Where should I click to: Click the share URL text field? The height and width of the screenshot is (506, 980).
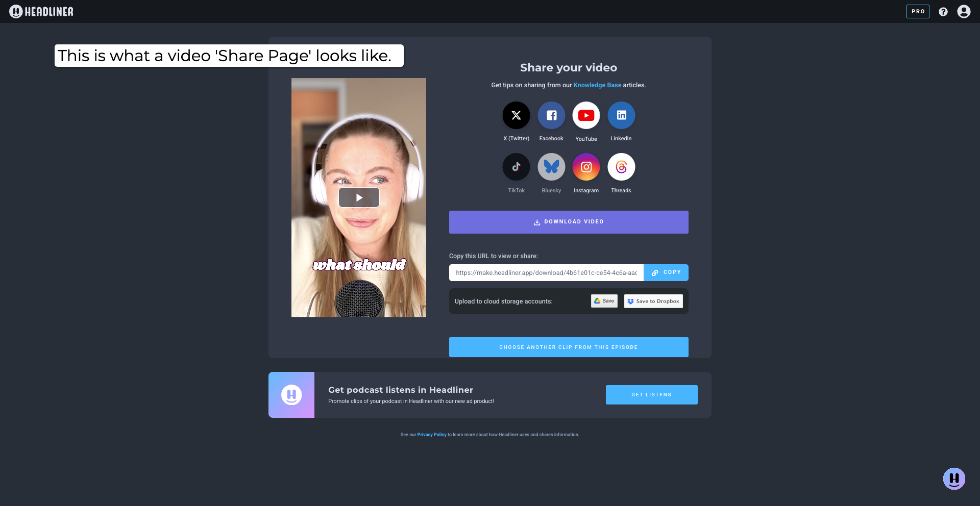[x=546, y=273]
